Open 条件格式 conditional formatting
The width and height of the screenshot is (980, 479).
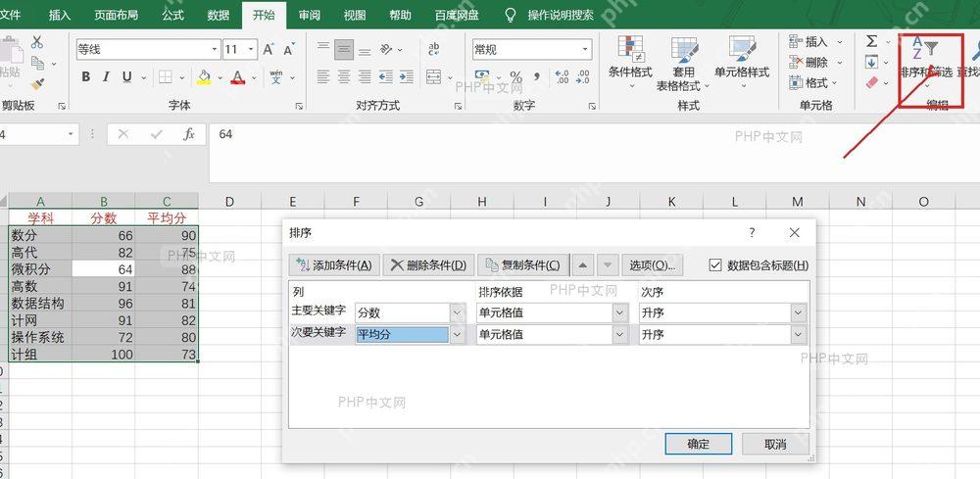coord(630,61)
